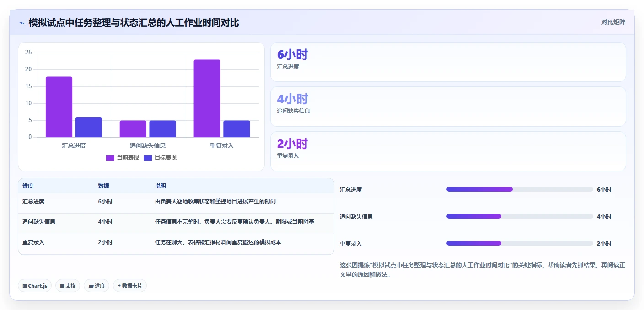Click the 数据卡片 tag chip
644x310 pixels.
point(130,286)
